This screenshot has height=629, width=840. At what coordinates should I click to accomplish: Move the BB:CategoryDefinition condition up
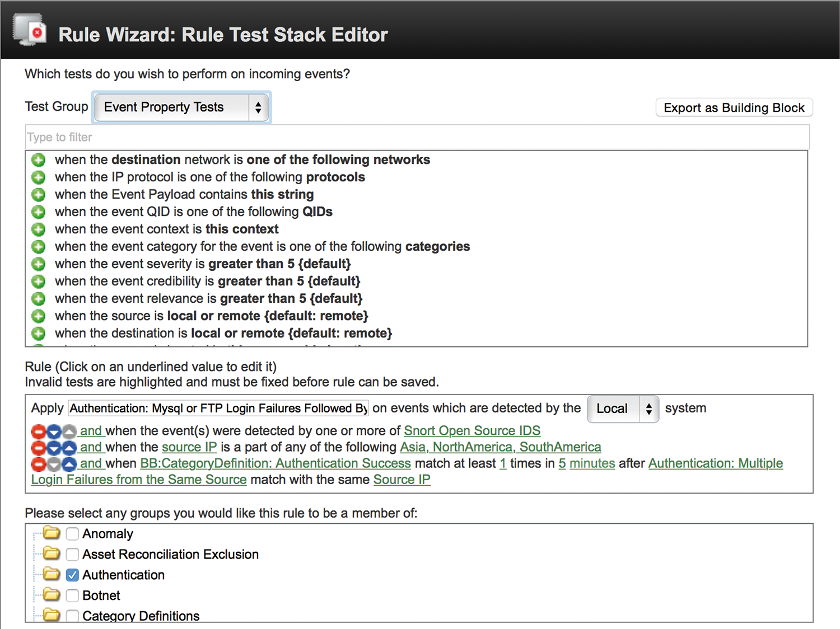point(68,463)
